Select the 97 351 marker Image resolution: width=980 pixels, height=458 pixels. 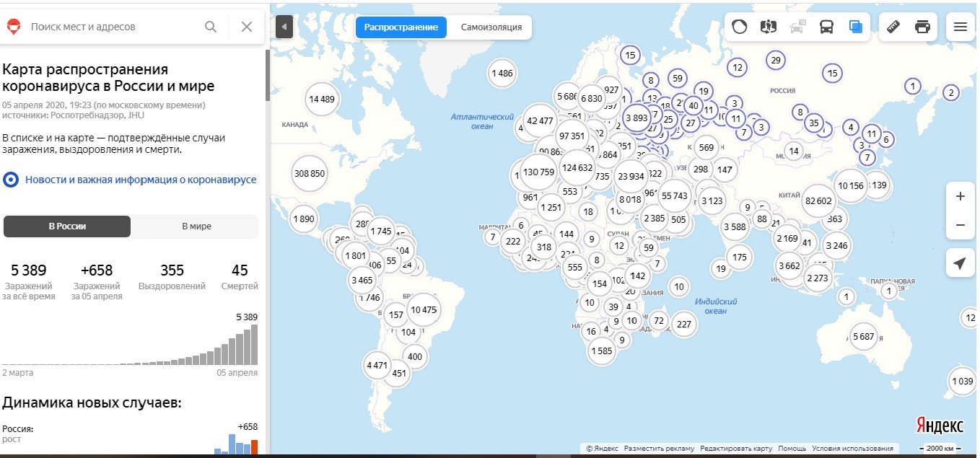[572, 136]
